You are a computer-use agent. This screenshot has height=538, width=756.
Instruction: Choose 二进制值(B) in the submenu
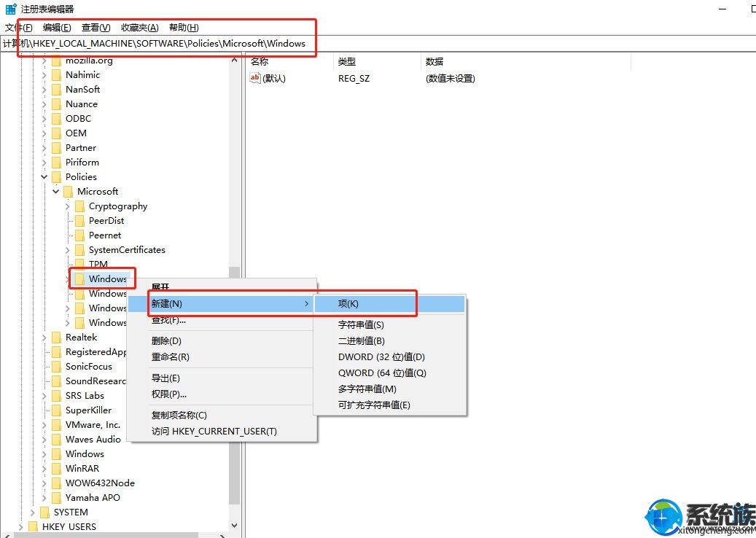pos(389,341)
